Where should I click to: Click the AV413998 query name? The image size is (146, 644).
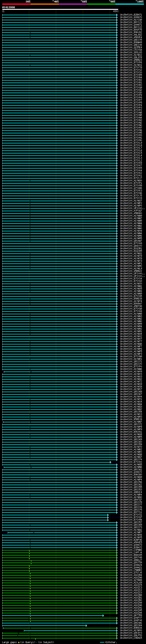coord(8,8)
